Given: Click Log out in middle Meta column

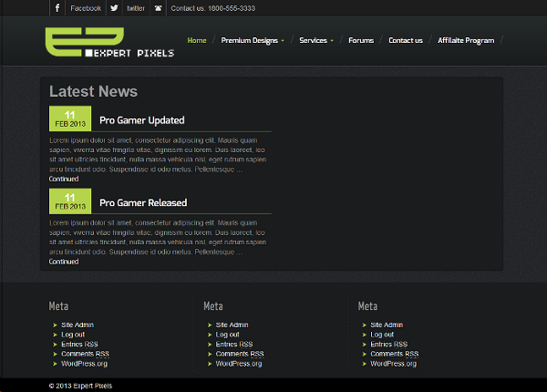Looking at the screenshot, I should click(x=227, y=335).
